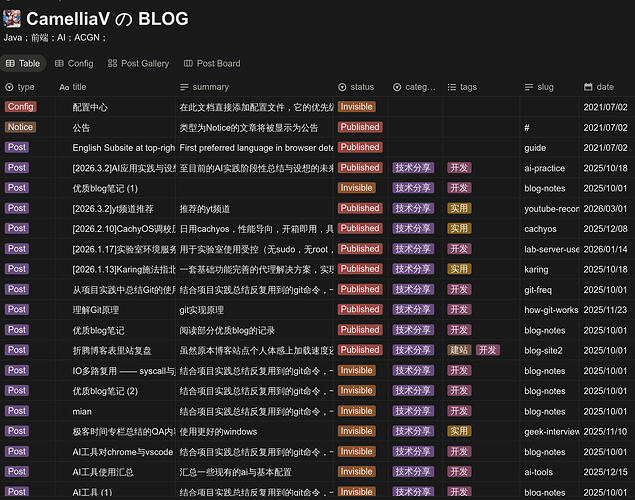
Task: Click the geek-interview slug cell
Action: tap(550, 432)
